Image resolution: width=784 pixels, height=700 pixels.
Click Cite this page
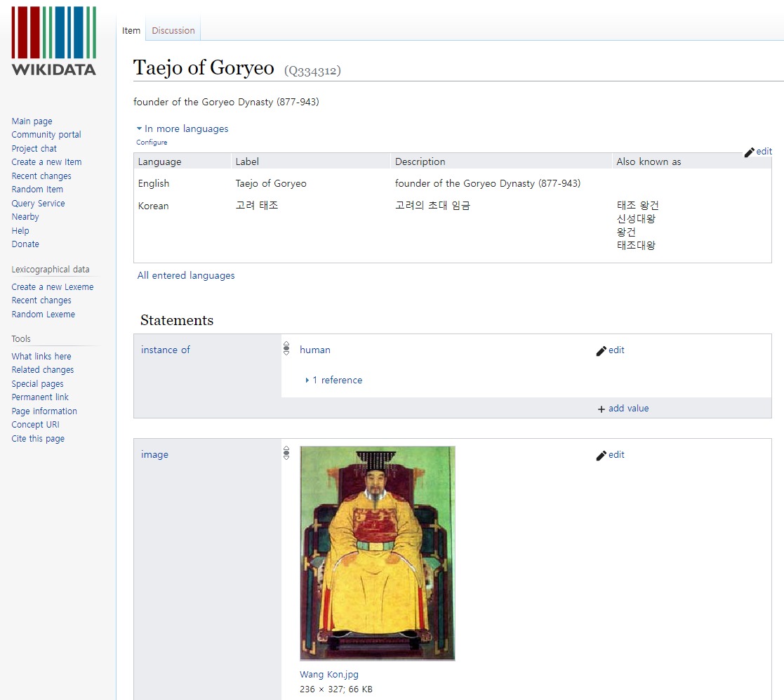coord(38,439)
